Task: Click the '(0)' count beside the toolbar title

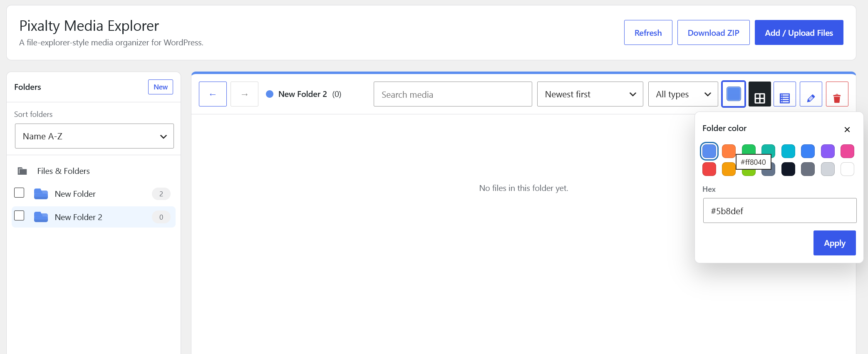Action: 337,94
